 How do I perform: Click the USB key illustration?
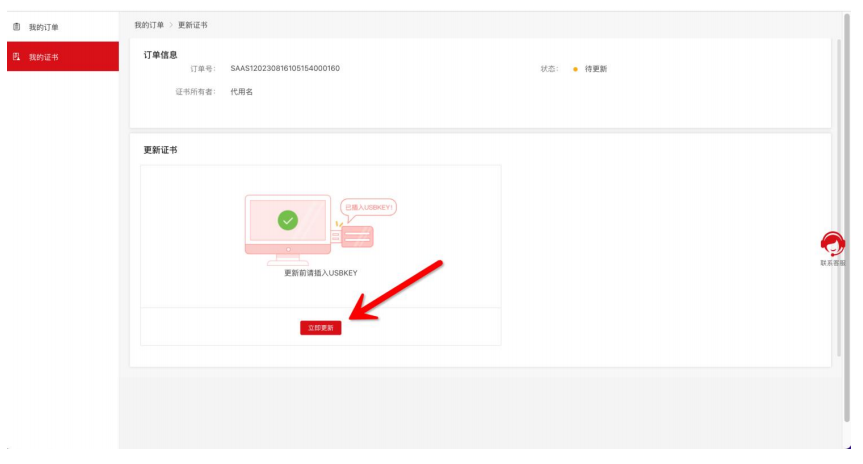pyautogui.click(x=355, y=237)
